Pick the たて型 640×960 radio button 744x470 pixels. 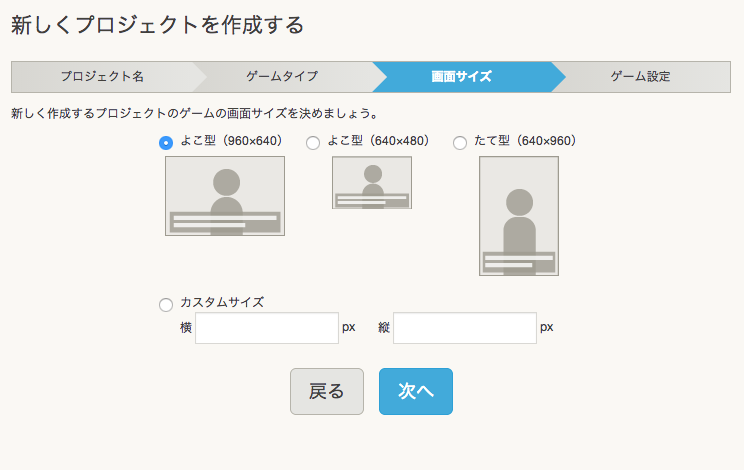click(460, 143)
